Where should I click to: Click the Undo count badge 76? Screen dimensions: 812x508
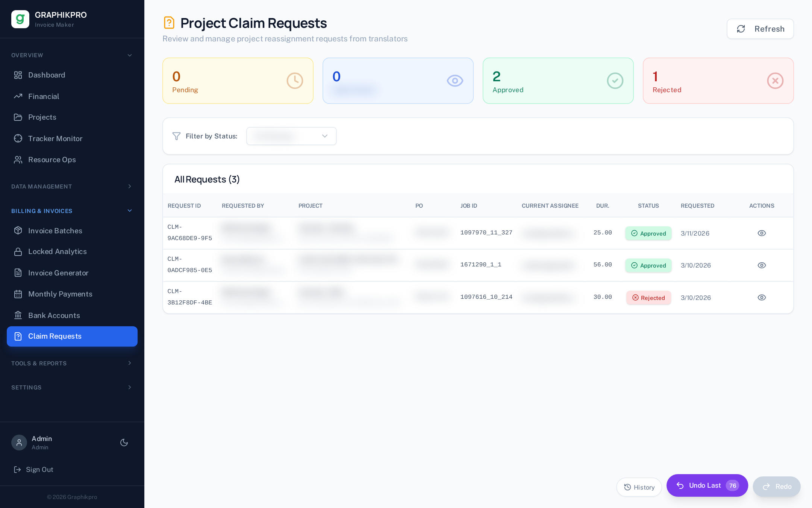pos(733,485)
